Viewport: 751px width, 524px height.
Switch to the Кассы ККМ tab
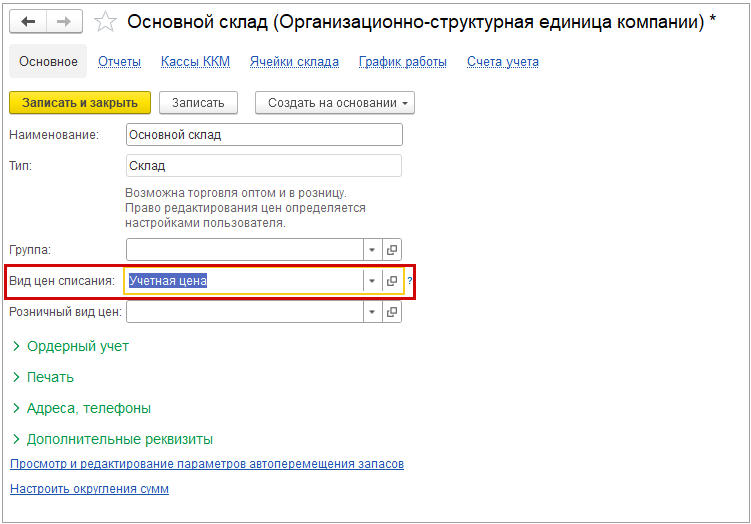[195, 62]
